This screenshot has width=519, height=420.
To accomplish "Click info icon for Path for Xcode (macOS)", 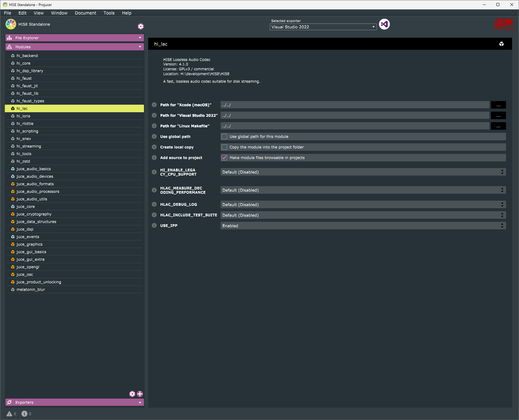I will 154,105.
